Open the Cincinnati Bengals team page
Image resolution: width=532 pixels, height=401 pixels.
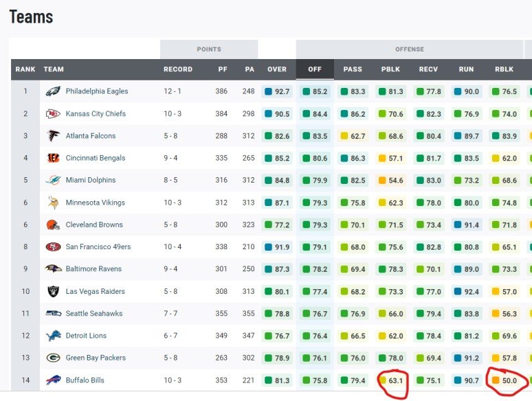tap(96, 158)
